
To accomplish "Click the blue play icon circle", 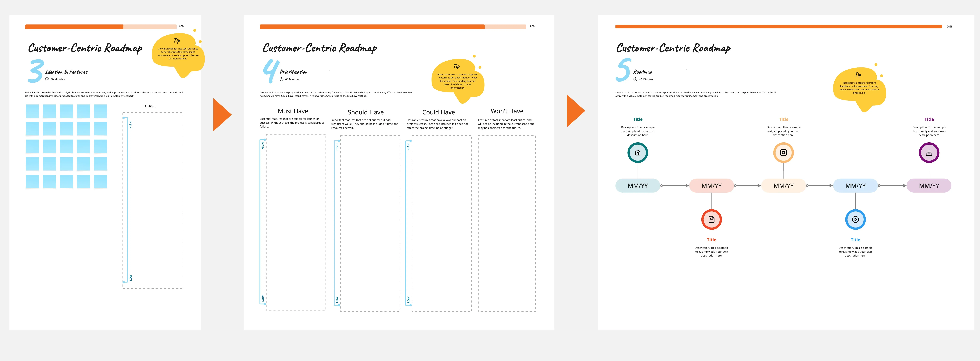I will [855, 220].
